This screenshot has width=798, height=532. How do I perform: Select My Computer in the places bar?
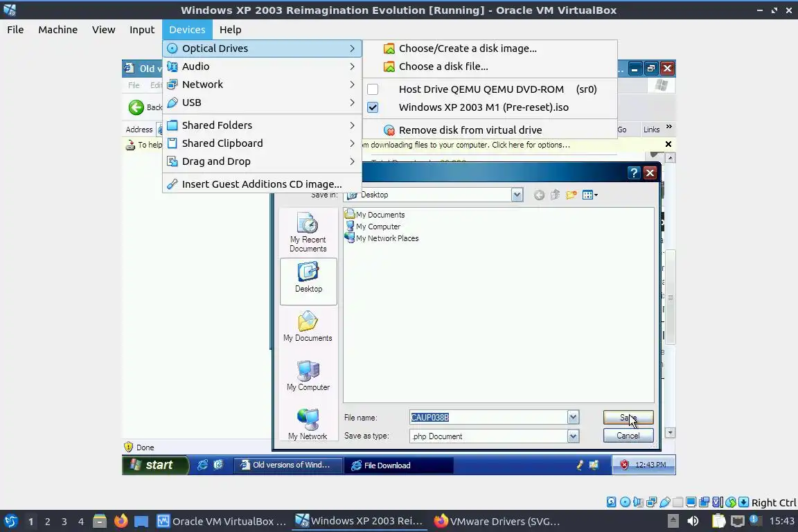308,376
